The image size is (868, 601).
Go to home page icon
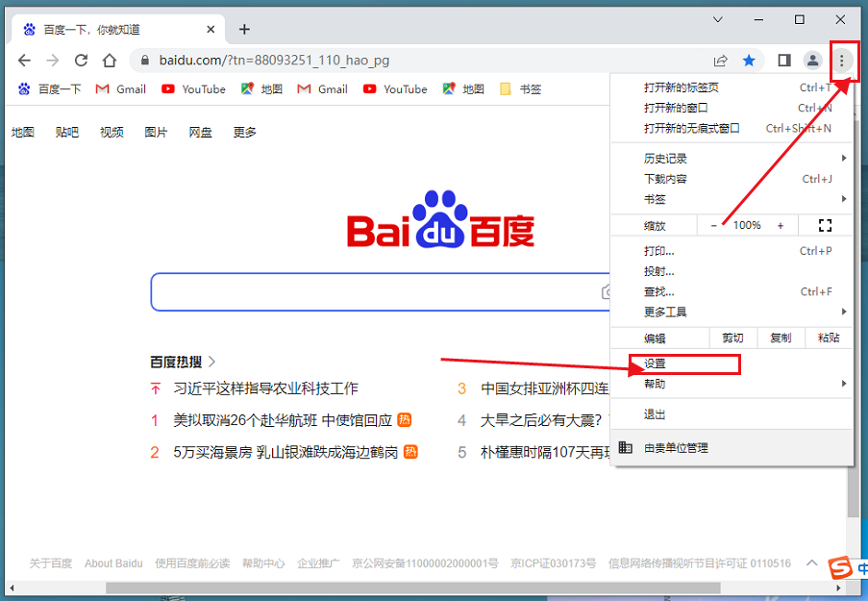pyautogui.click(x=110, y=60)
